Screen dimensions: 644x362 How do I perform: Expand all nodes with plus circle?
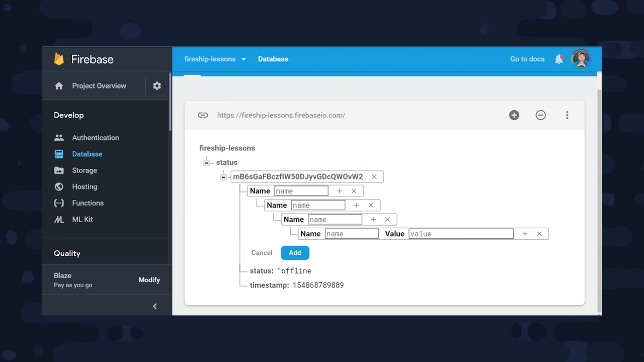(x=514, y=115)
